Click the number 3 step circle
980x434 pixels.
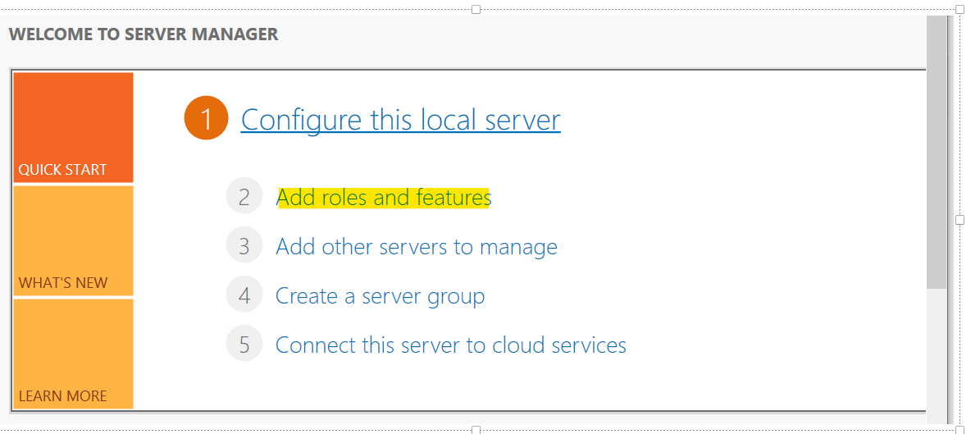(x=244, y=246)
